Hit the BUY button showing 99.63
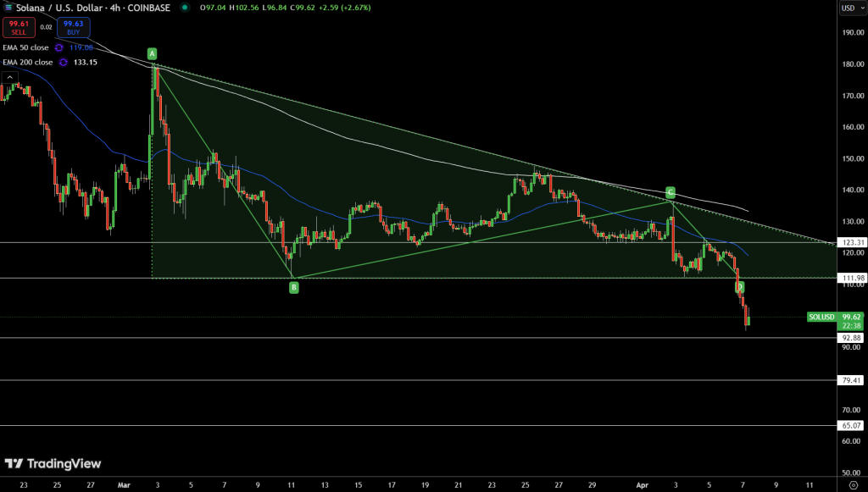Screen dimensions: 868x492 [x=73, y=27]
